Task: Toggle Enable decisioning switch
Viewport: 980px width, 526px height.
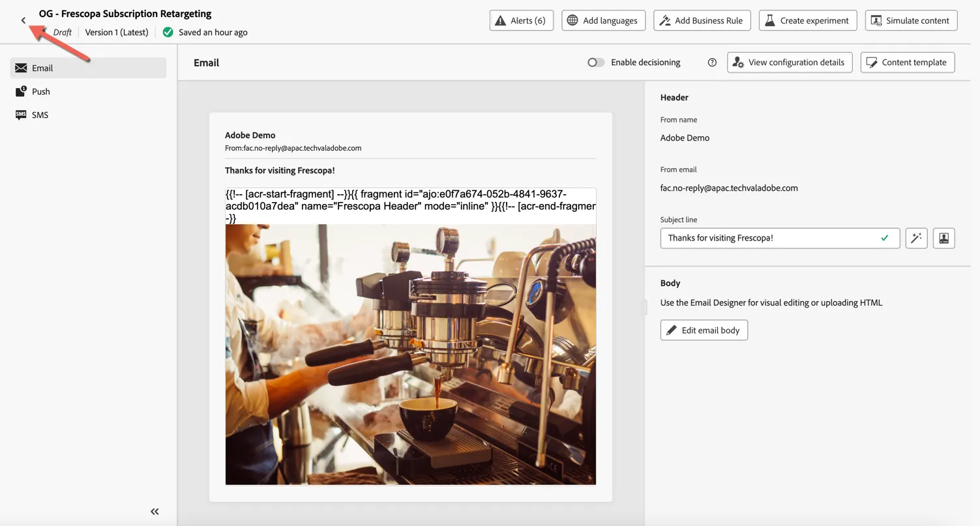Action: (x=596, y=63)
